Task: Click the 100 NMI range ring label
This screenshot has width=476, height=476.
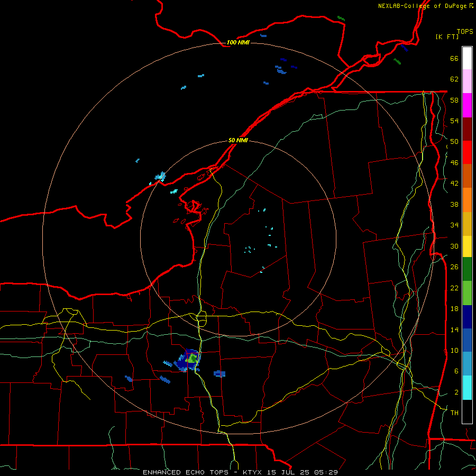Action: tap(238, 42)
